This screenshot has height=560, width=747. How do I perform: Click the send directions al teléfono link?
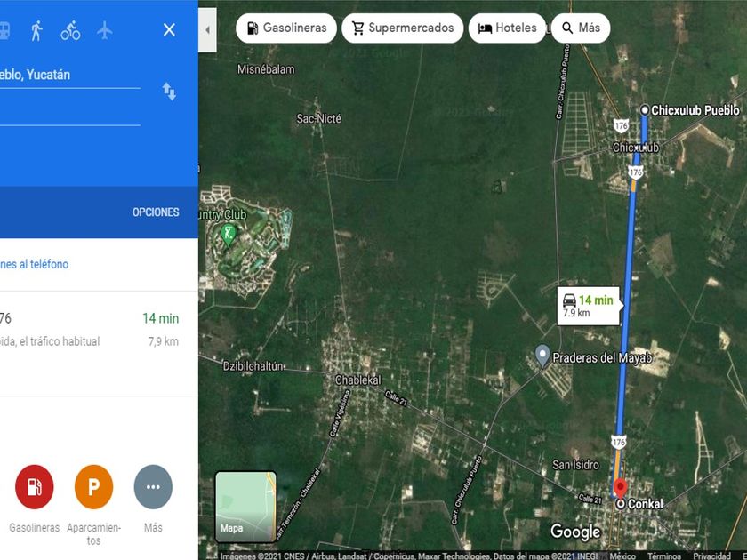coord(35,264)
